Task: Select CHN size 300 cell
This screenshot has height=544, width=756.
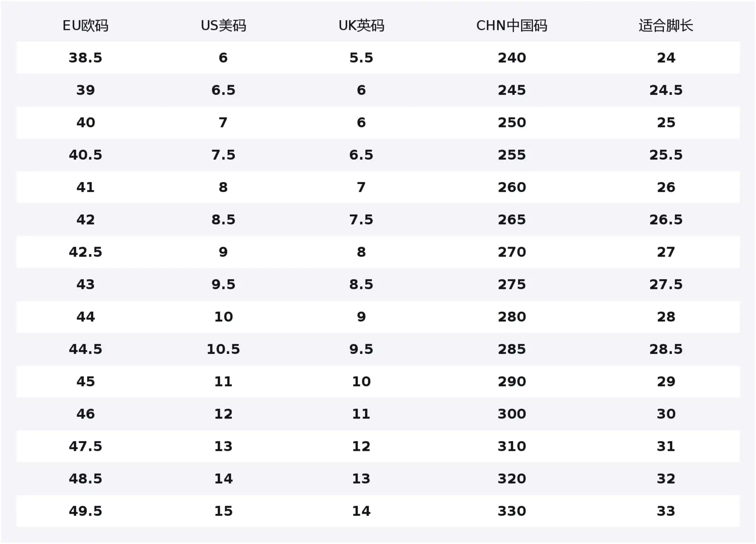Action: [x=512, y=414]
